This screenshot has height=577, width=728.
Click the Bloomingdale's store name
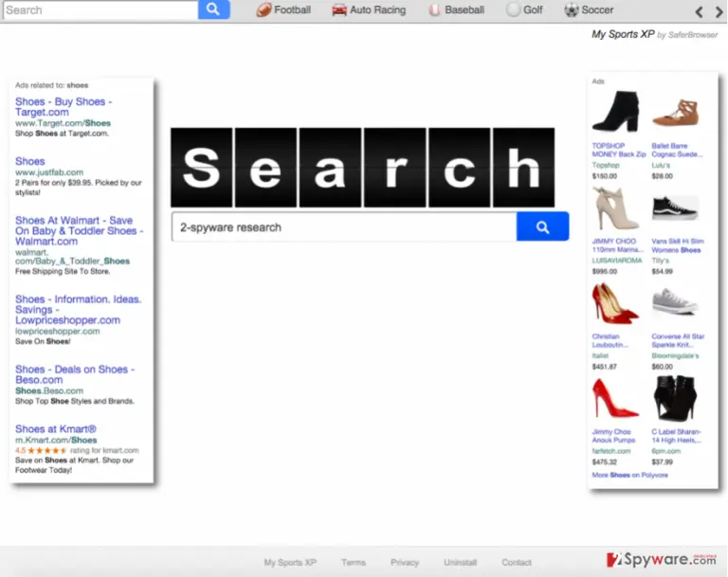(x=675, y=355)
